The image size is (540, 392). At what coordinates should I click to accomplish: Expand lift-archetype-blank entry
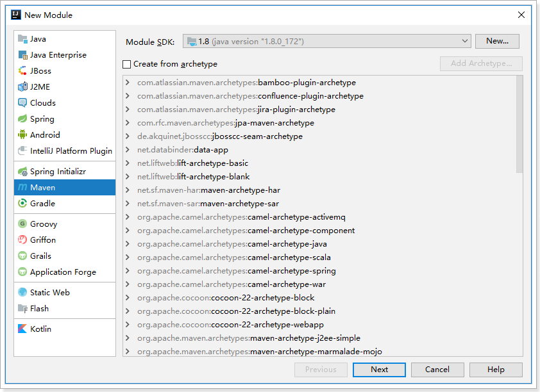pos(128,176)
